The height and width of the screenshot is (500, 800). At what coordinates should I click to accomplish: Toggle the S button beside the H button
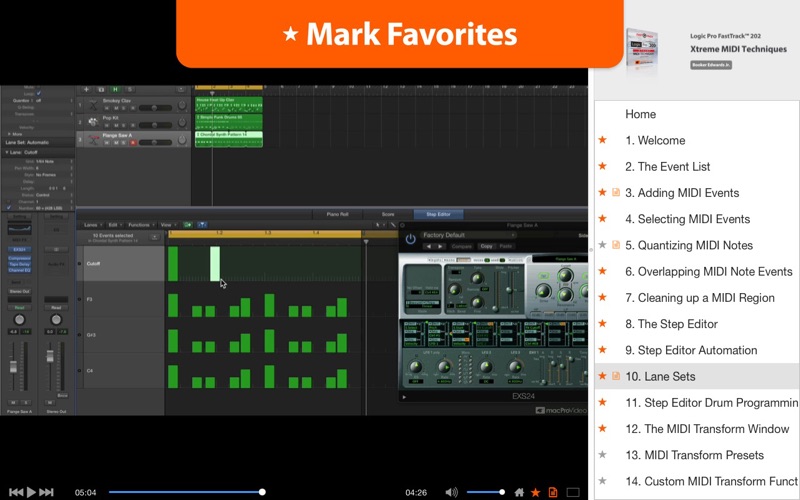pyautogui.click(x=130, y=89)
